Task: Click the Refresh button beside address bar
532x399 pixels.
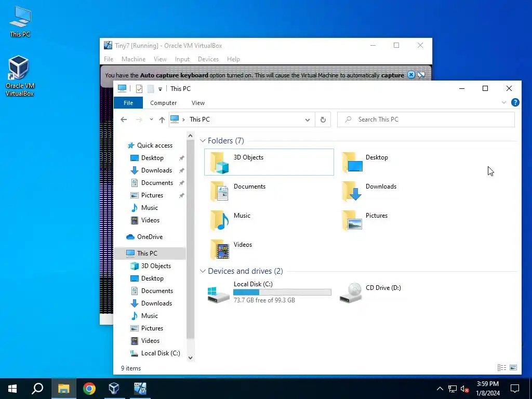Action: (x=323, y=119)
